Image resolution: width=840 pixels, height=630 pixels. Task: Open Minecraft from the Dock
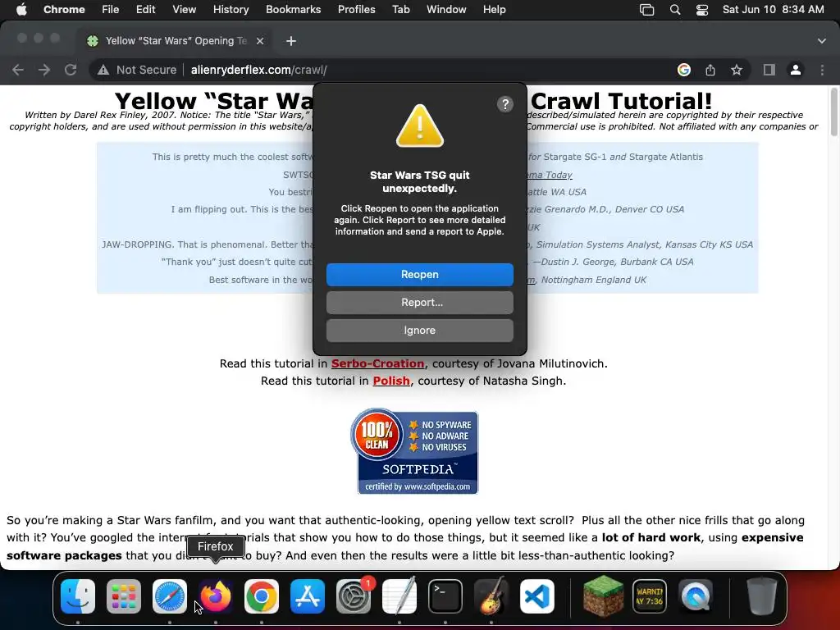(x=604, y=596)
